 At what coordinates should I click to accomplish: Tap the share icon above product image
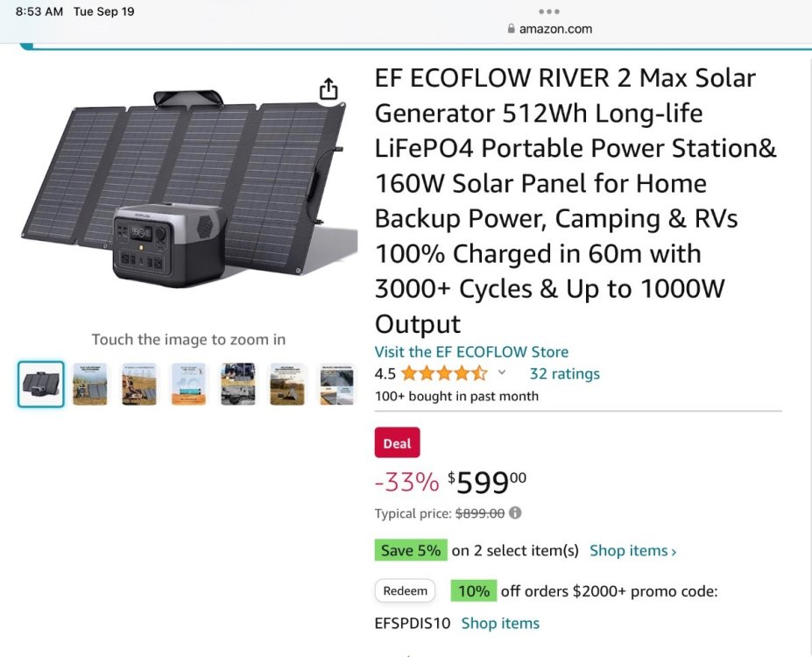[x=328, y=89]
